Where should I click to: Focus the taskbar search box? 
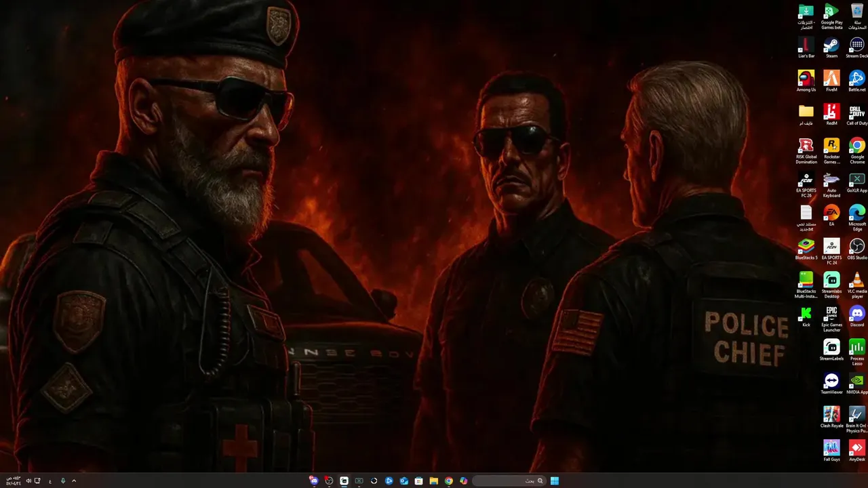point(509,481)
